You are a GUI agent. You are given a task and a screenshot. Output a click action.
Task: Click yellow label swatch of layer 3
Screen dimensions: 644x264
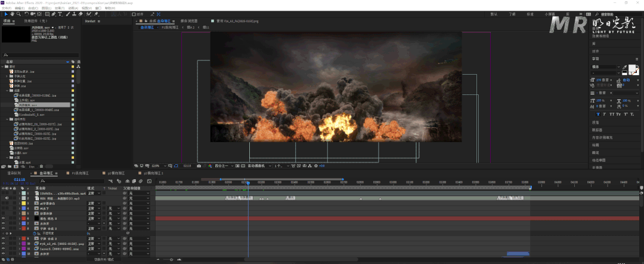click(x=24, y=203)
